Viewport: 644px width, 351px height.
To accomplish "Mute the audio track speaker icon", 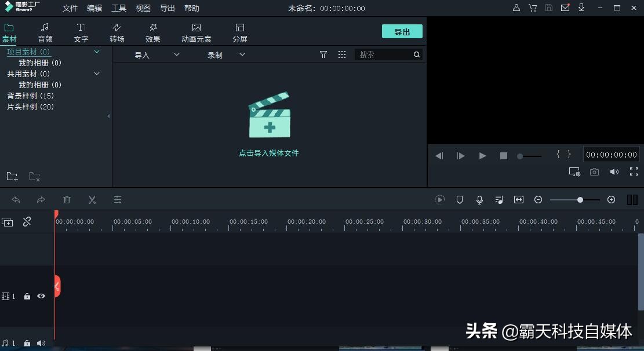I will (41, 342).
